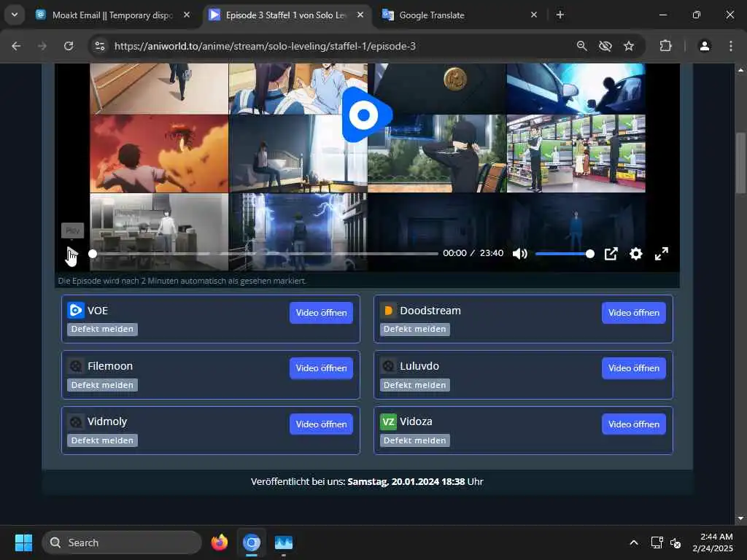Open the Windows Start menu
The width and height of the screenshot is (747, 560).
[x=23, y=542]
